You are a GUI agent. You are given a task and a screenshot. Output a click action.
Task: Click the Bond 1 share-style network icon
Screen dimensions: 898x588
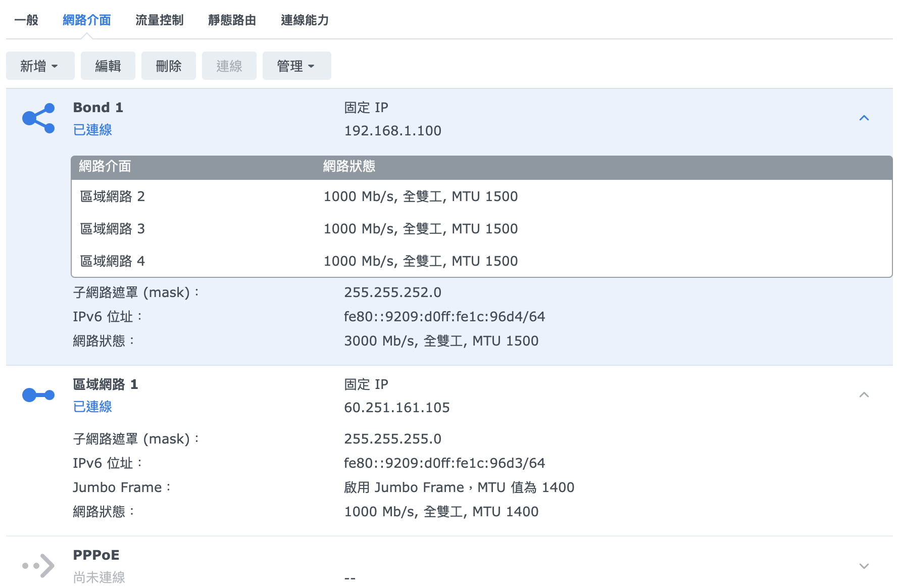click(38, 118)
